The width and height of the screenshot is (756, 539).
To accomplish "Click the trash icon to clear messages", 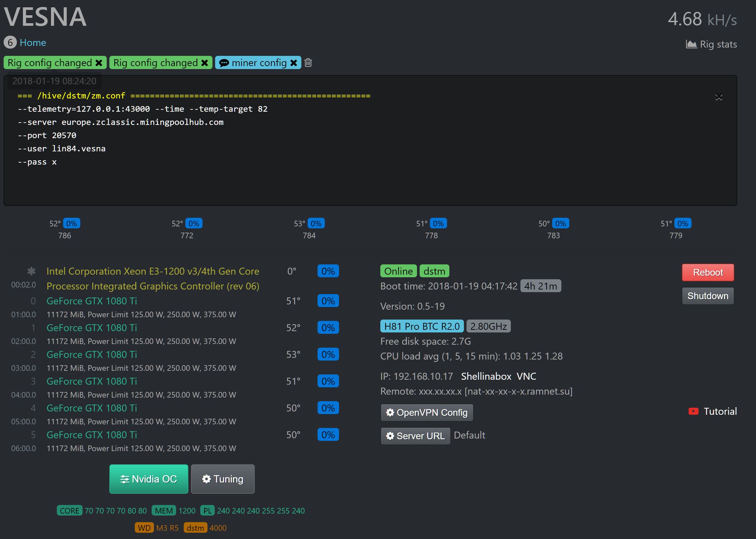I will 308,63.
